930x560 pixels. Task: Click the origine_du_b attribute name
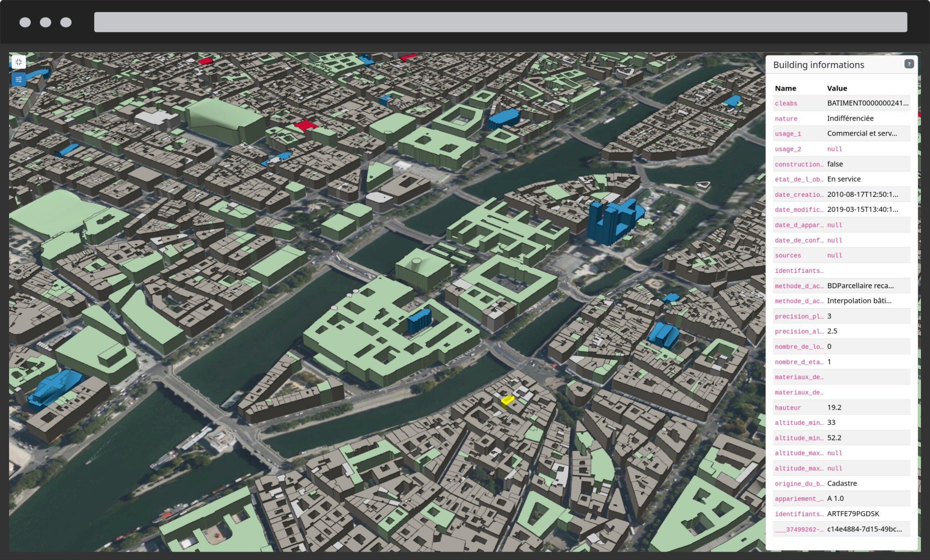798,483
